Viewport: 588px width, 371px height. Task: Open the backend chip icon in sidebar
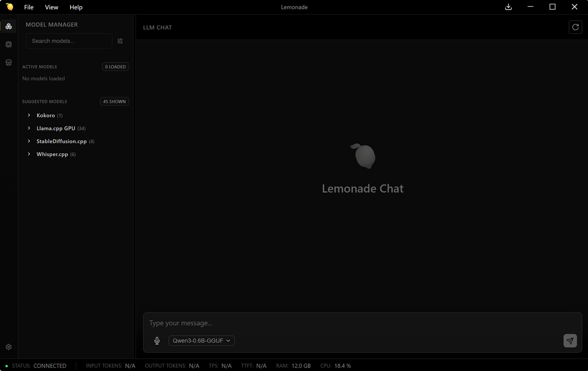point(9,45)
